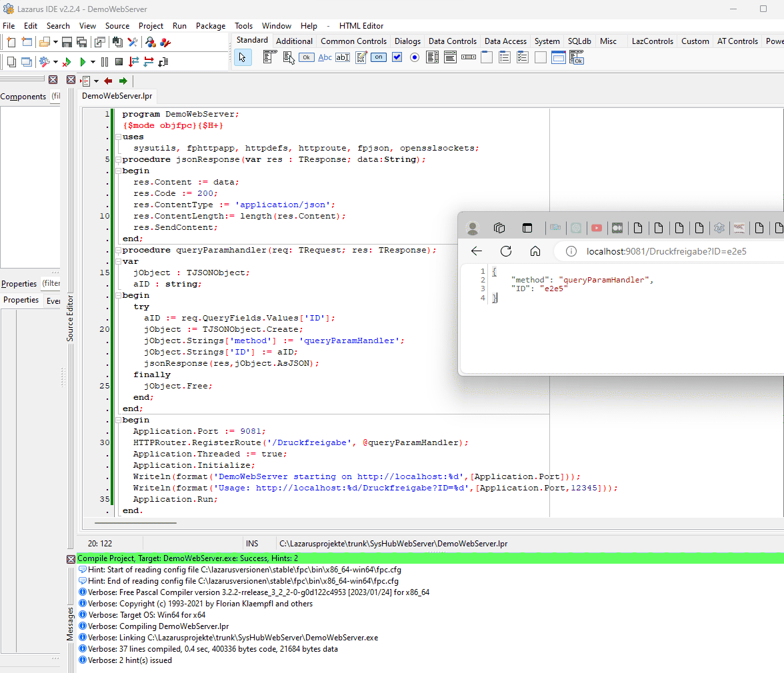
Task: Pick the TListBox component icon
Action: 433,57
